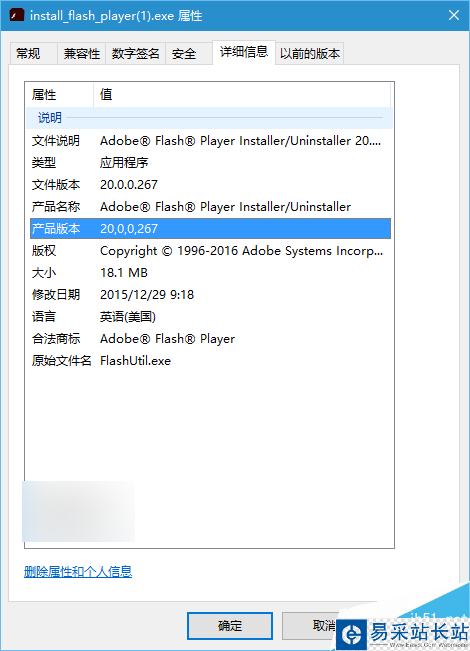Open the 兼容性 tab
The width and height of the screenshot is (470, 651).
tap(81, 54)
